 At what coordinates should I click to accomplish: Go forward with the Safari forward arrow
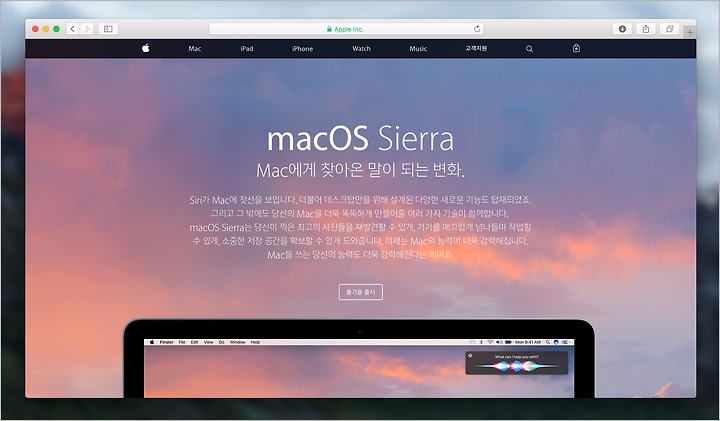tap(87, 29)
